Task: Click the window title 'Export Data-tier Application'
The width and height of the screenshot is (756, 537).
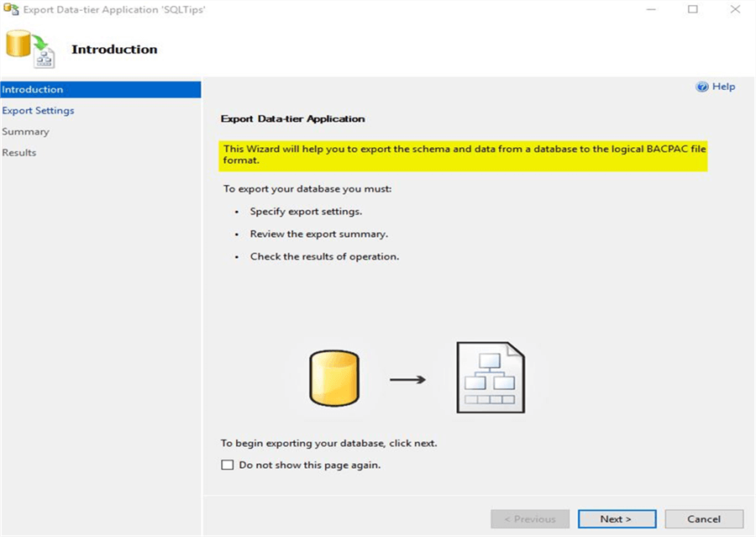Action: tap(114, 9)
